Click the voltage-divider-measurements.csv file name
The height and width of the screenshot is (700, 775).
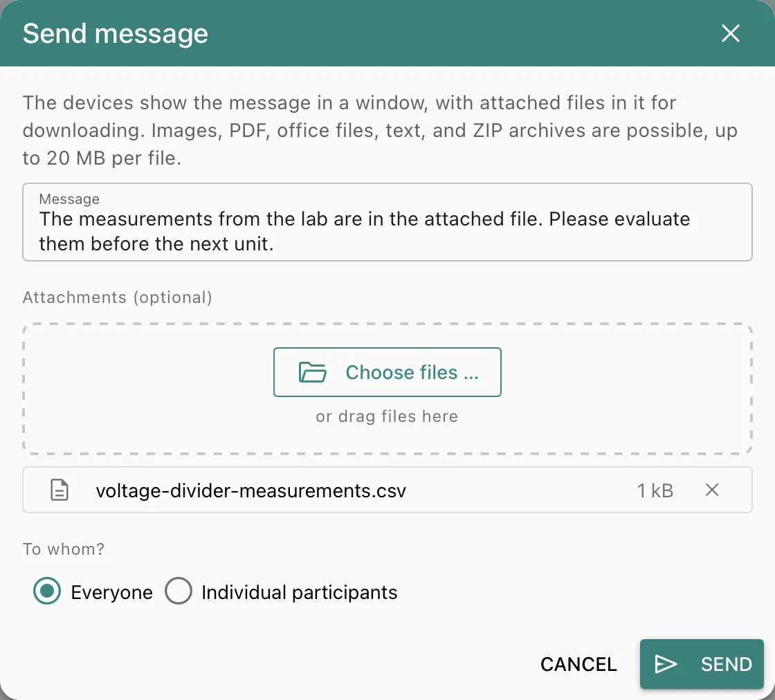[251, 490]
